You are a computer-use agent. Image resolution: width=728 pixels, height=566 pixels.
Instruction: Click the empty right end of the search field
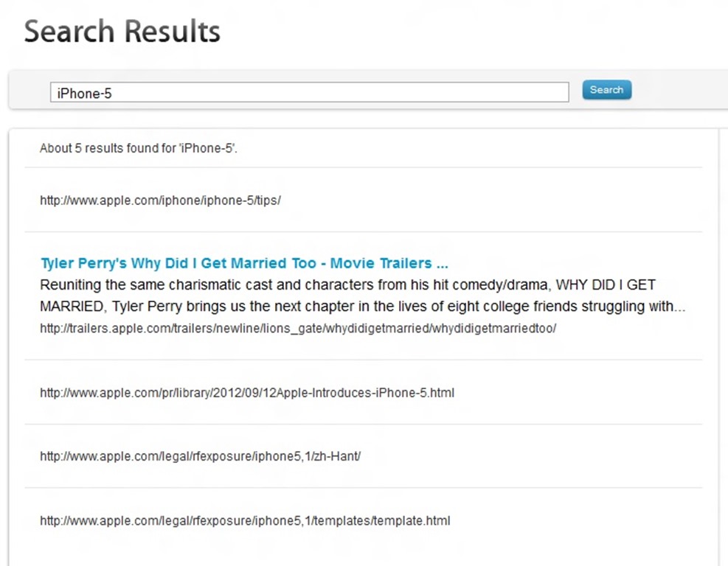click(516, 93)
